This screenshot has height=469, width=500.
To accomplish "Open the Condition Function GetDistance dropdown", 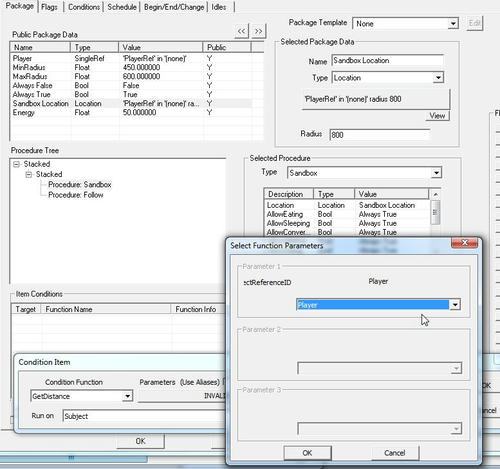I will pos(127,396).
